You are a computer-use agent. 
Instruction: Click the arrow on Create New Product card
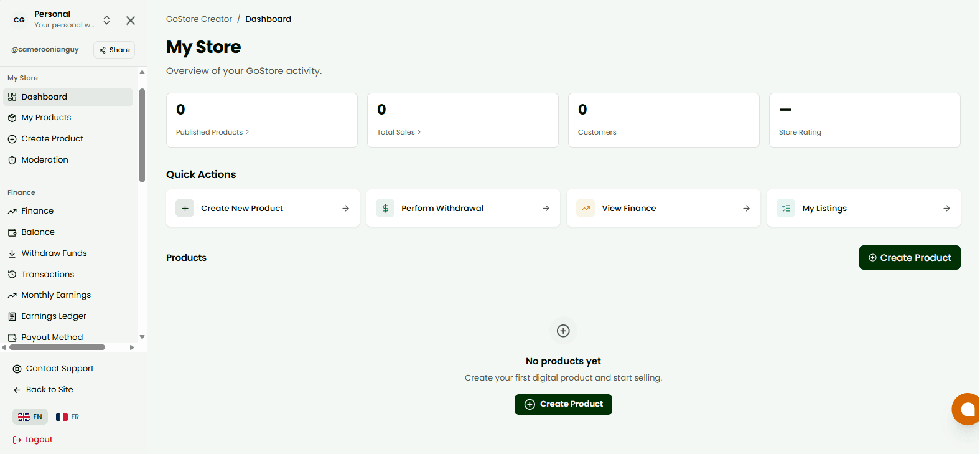pos(346,208)
